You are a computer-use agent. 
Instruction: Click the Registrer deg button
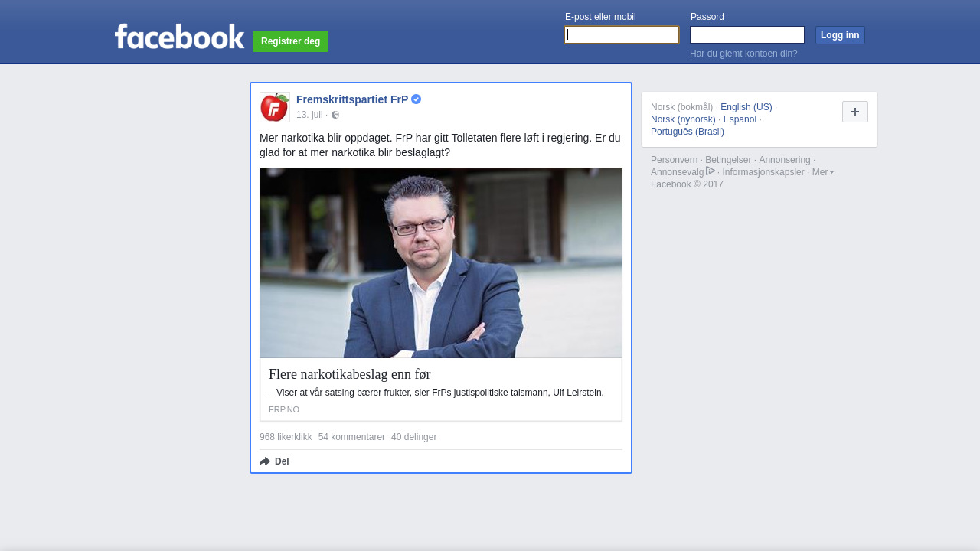(x=290, y=41)
